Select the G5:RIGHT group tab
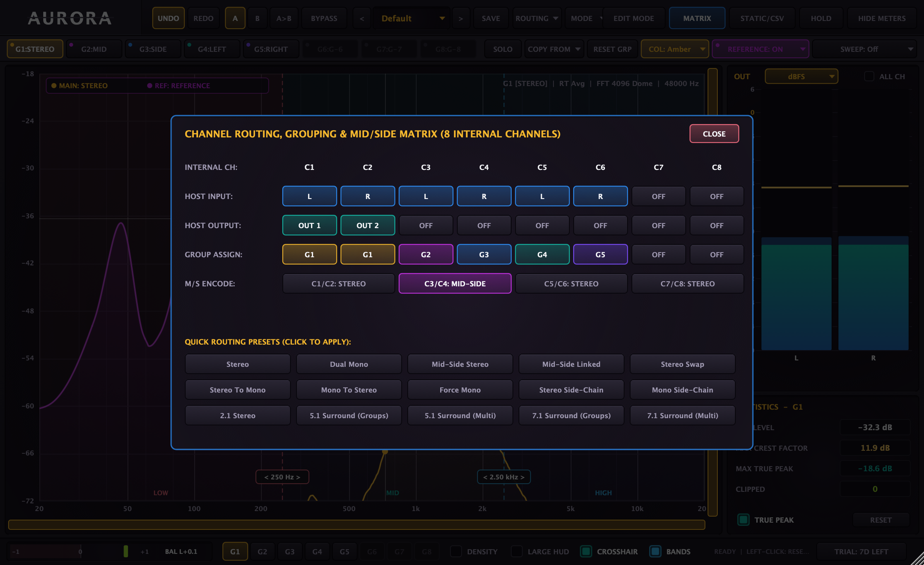The width and height of the screenshot is (924, 565). pyautogui.click(x=271, y=49)
